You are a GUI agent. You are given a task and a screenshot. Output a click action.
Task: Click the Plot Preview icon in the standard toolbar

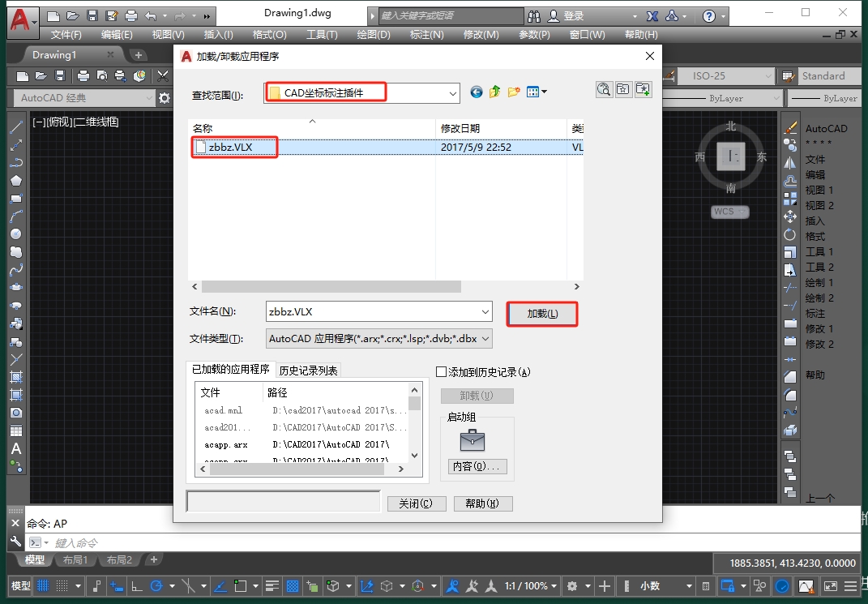pos(102,76)
